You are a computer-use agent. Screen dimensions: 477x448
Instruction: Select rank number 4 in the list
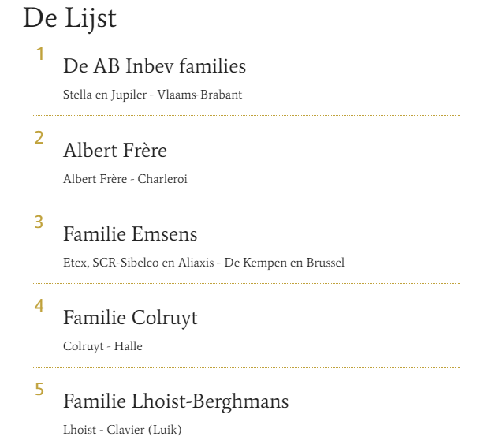pos(39,305)
